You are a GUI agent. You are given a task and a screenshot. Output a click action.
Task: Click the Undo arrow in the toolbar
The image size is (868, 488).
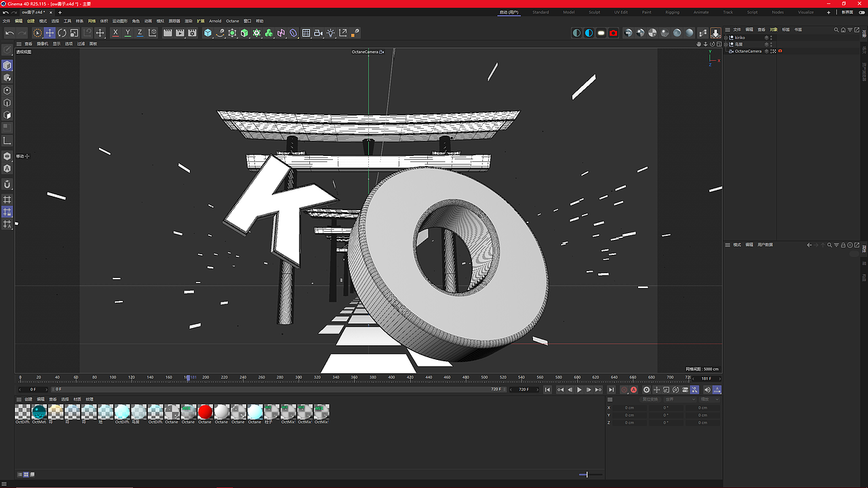(x=9, y=33)
